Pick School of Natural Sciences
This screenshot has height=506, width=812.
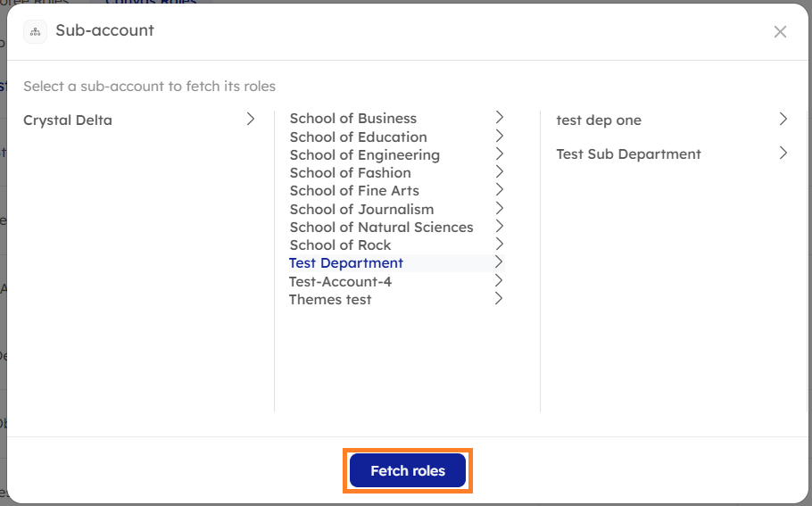pos(381,228)
